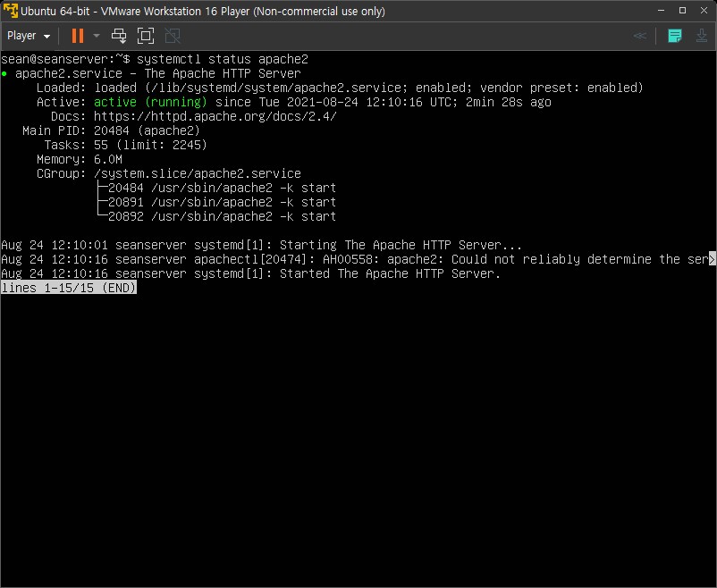Minimize the VMware Player window
The height and width of the screenshot is (588, 717).
coord(661,10)
